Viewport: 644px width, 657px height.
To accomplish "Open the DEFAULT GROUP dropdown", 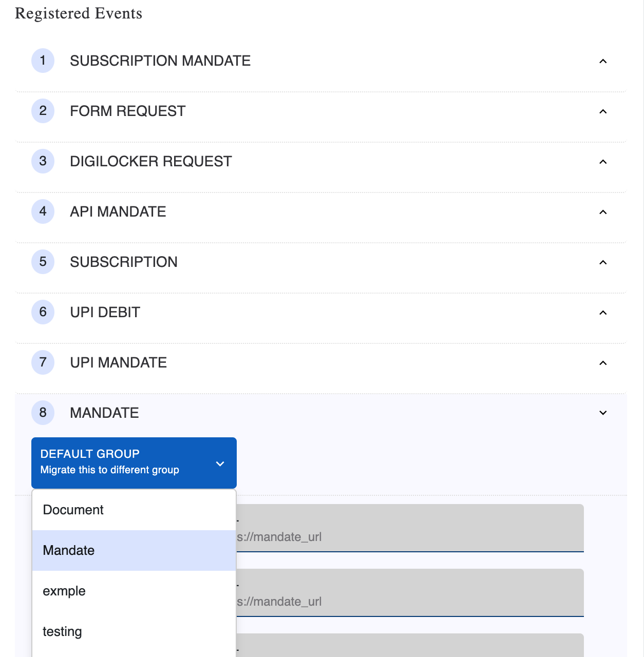I will 134,462.
